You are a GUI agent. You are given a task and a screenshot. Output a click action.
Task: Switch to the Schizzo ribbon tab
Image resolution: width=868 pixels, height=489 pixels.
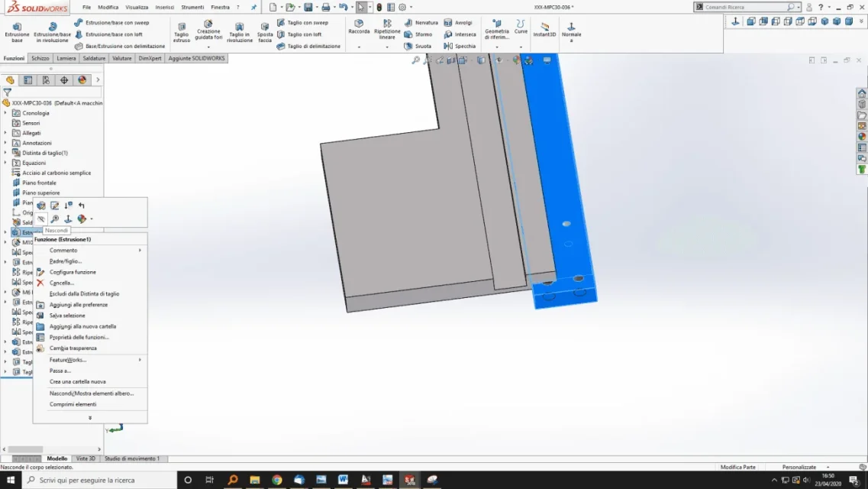(x=40, y=58)
